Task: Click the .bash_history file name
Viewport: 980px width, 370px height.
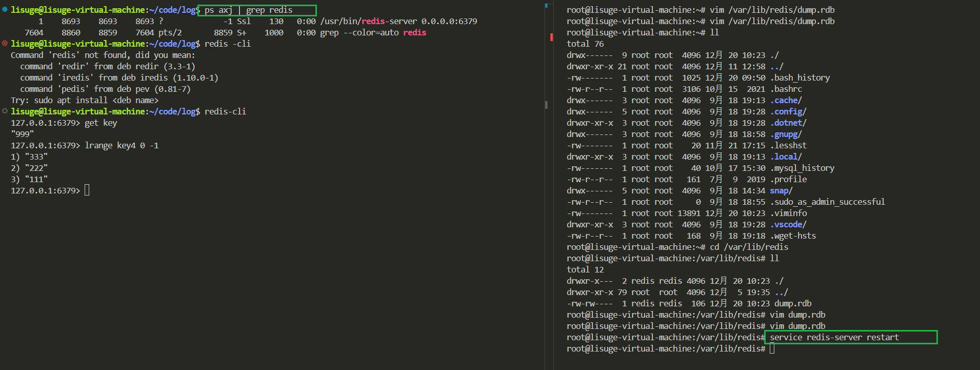Action: pyautogui.click(x=800, y=77)
